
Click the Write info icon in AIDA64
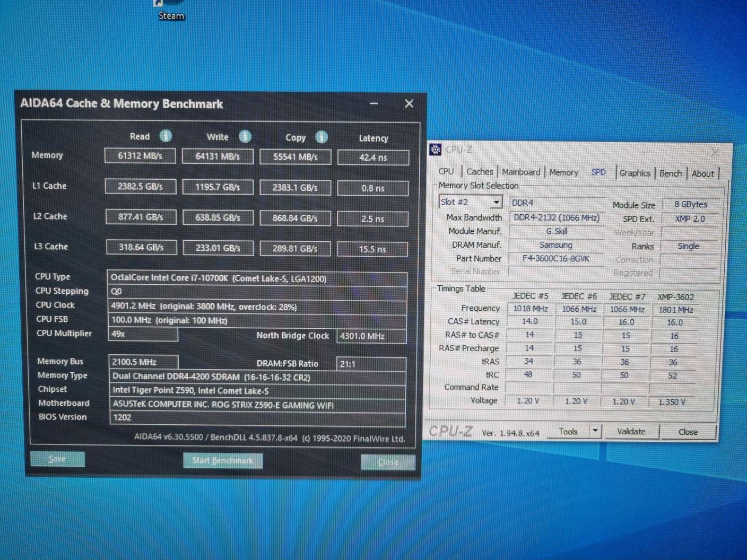(245, 137)
